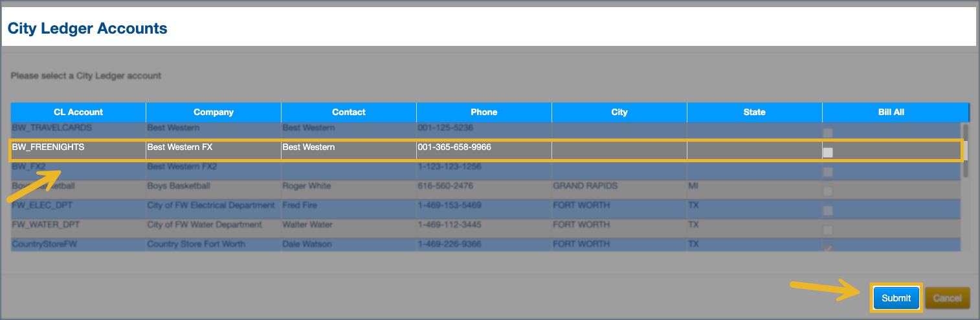Toggle Bill All for Boys Basketball
The image size is (980, 320).
coord(828,191)
